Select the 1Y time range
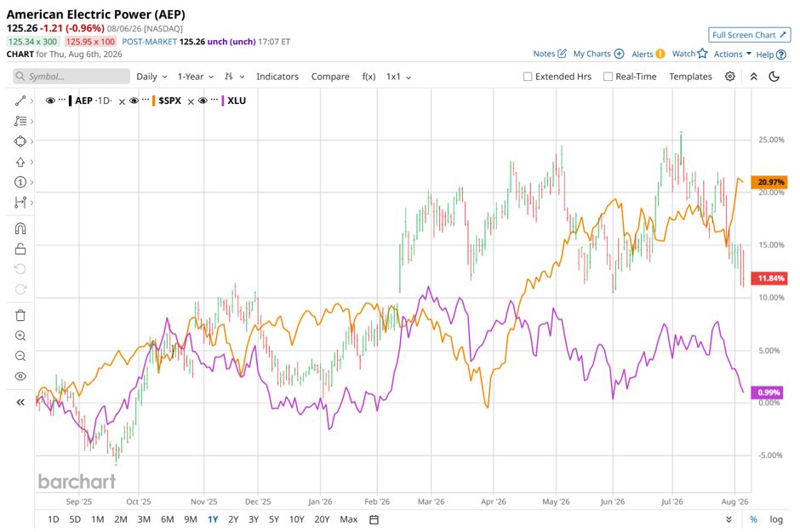800x532 pixels. coord(213,519)
